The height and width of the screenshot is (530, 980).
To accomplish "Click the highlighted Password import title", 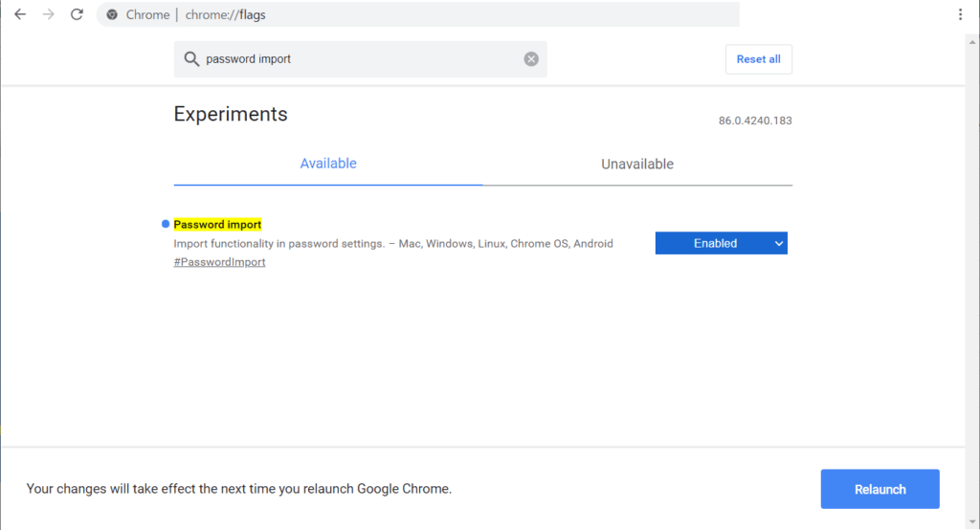I will pos(217,225).
